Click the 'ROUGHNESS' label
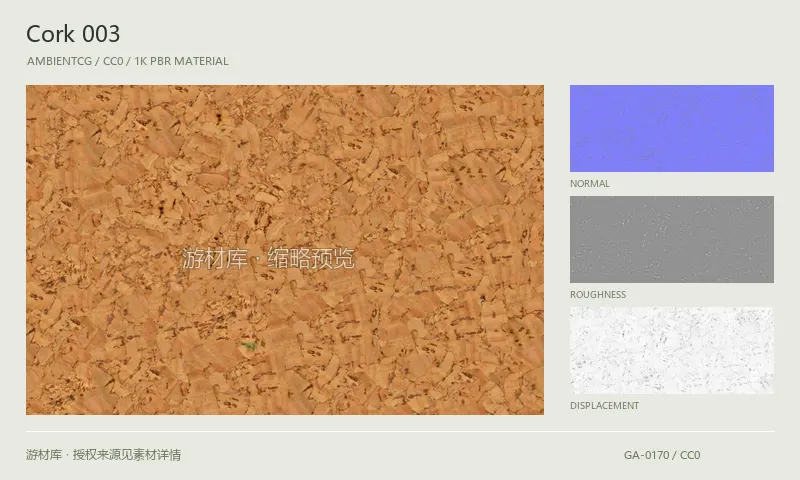 [x=597, y=295]
